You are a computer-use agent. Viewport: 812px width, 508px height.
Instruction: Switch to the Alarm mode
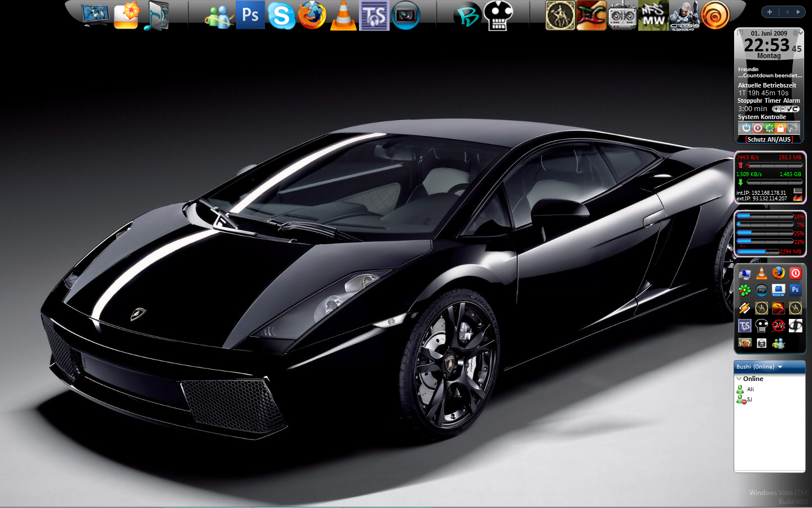coord(791,100)
